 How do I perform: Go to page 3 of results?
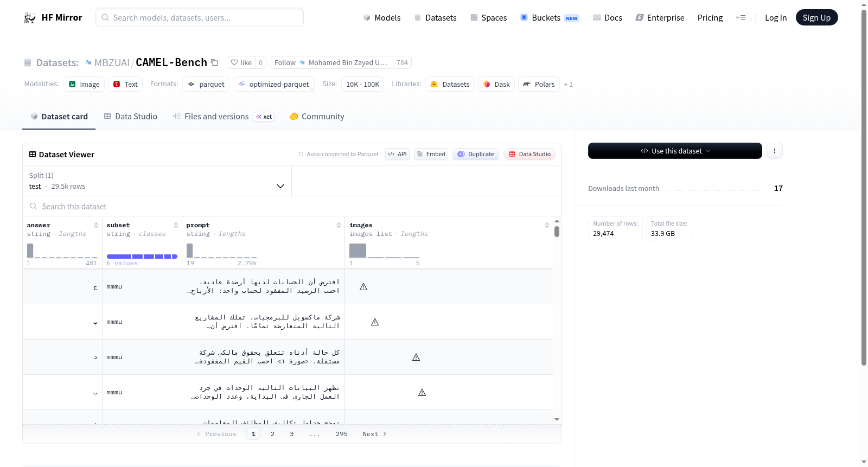click(x=292, y=434)
